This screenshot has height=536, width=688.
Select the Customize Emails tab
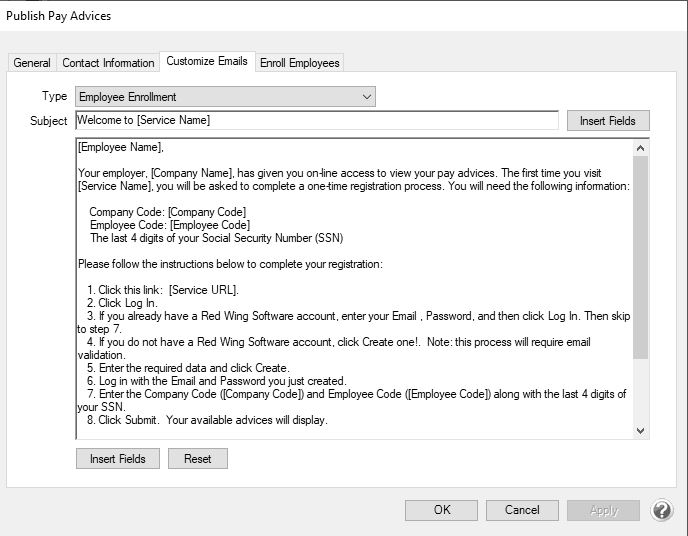coord(207,61)
